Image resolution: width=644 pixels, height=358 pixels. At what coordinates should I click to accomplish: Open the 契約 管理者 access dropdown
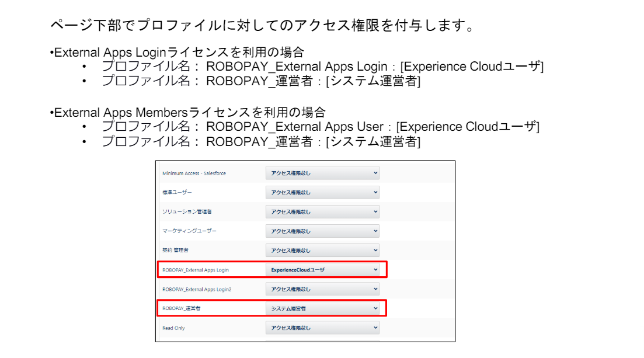tap(322, 251)
